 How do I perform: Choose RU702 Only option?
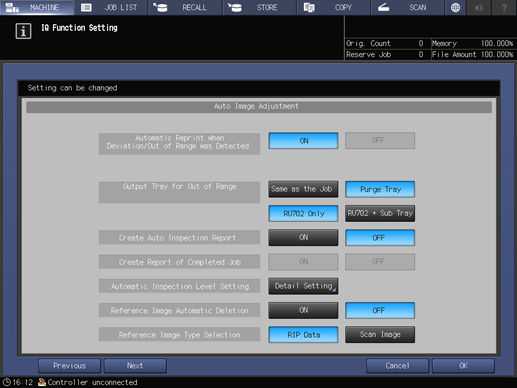(x=303, y=213)
